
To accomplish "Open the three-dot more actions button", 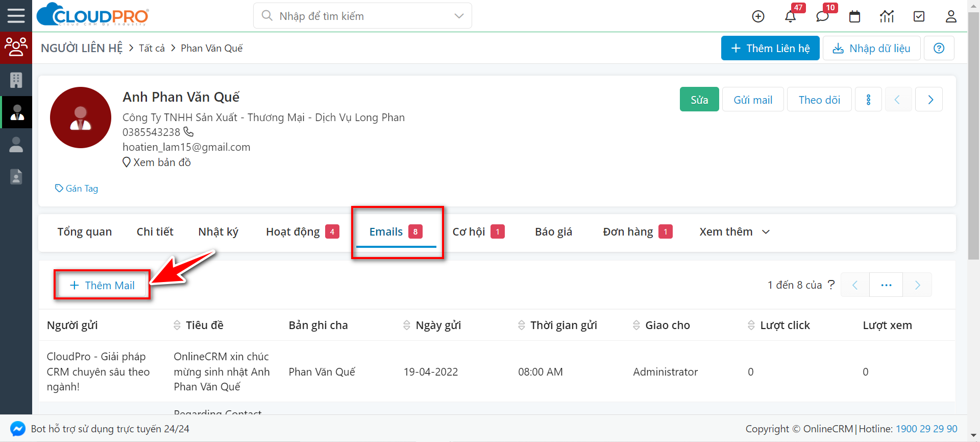I will [868, 99].
